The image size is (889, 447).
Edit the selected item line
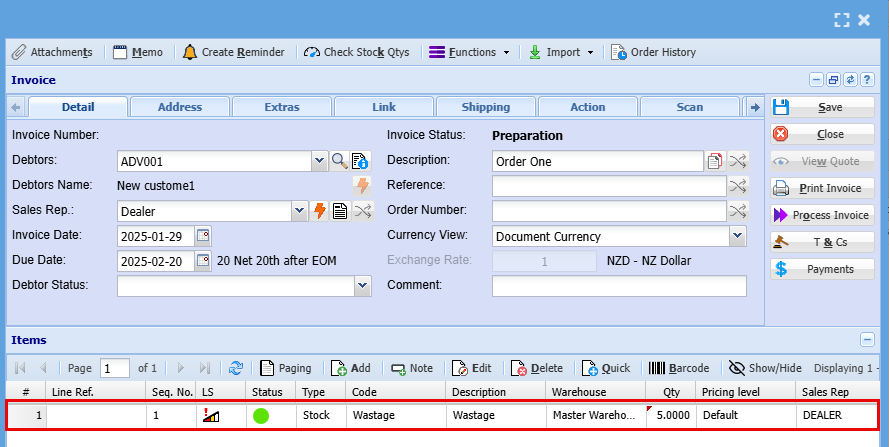coord(472,368)
